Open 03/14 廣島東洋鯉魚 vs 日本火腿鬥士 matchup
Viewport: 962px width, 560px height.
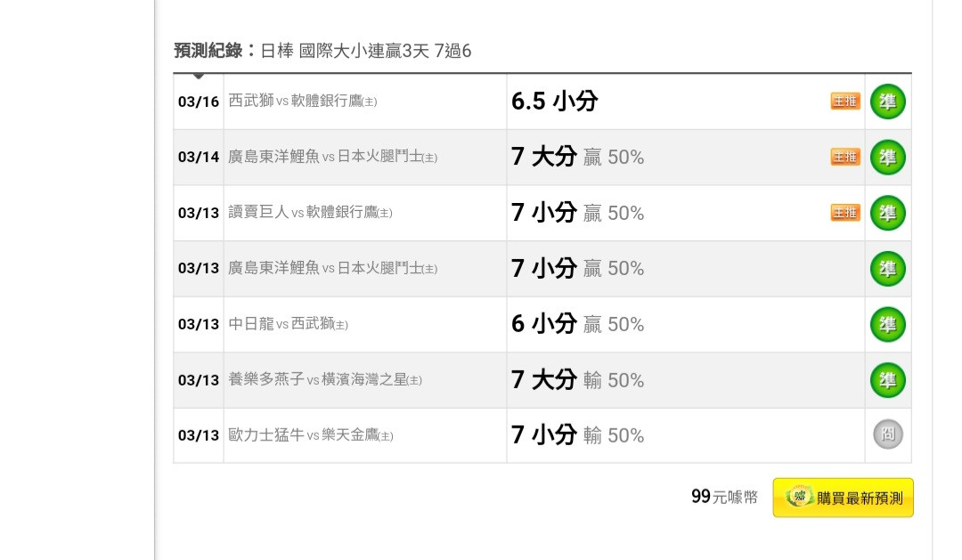pyautogui.click(x=332, y=157)
